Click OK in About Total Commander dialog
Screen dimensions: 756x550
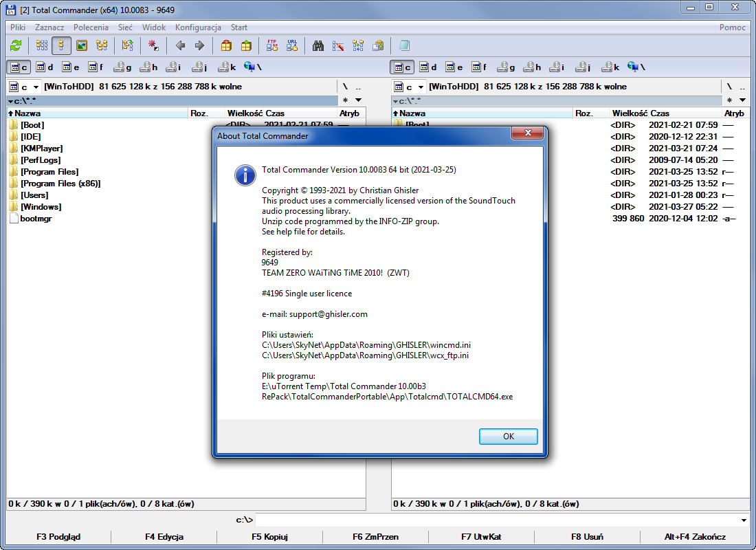point(508,436)
